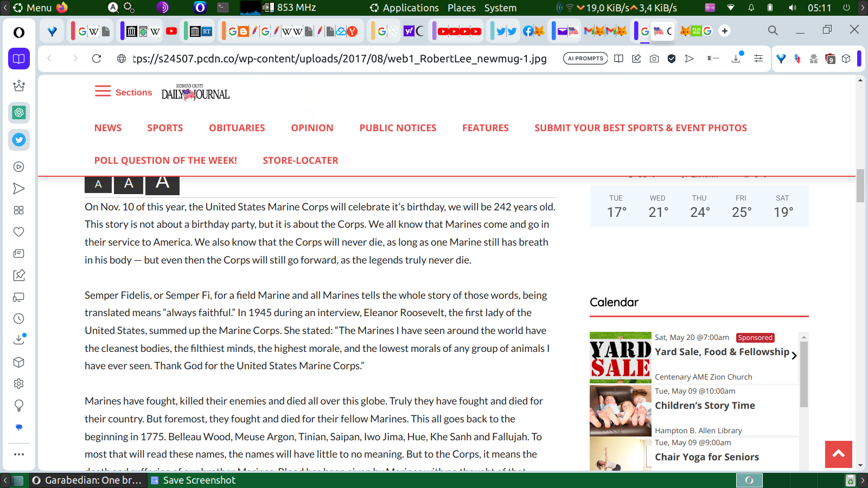868x488 pixels.
Task: Open Personal News icon in the sidebar
Action: 19,254
